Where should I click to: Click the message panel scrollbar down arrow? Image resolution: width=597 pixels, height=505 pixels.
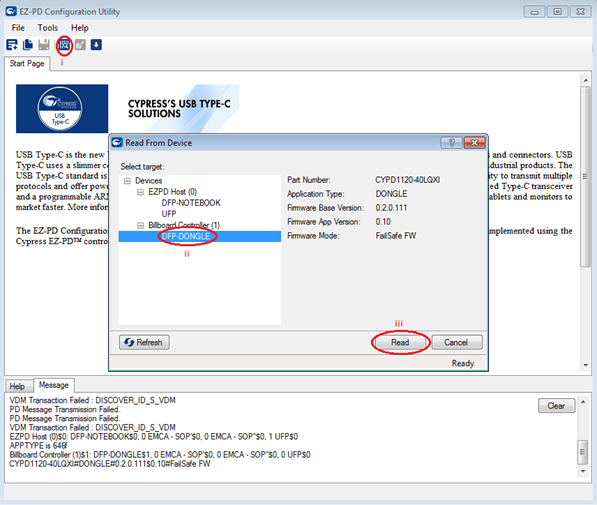coord(583,471)
